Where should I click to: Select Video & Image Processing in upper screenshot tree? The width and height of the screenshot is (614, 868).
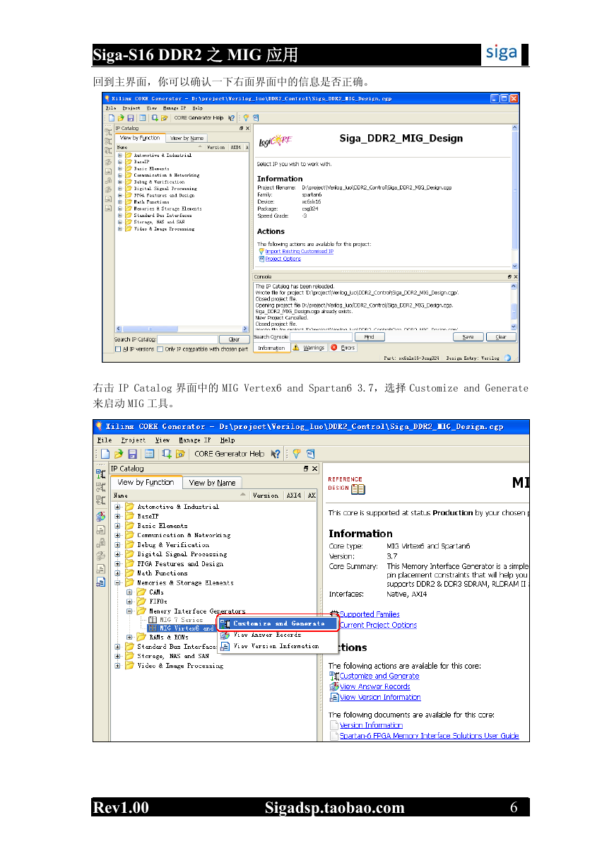164,229
